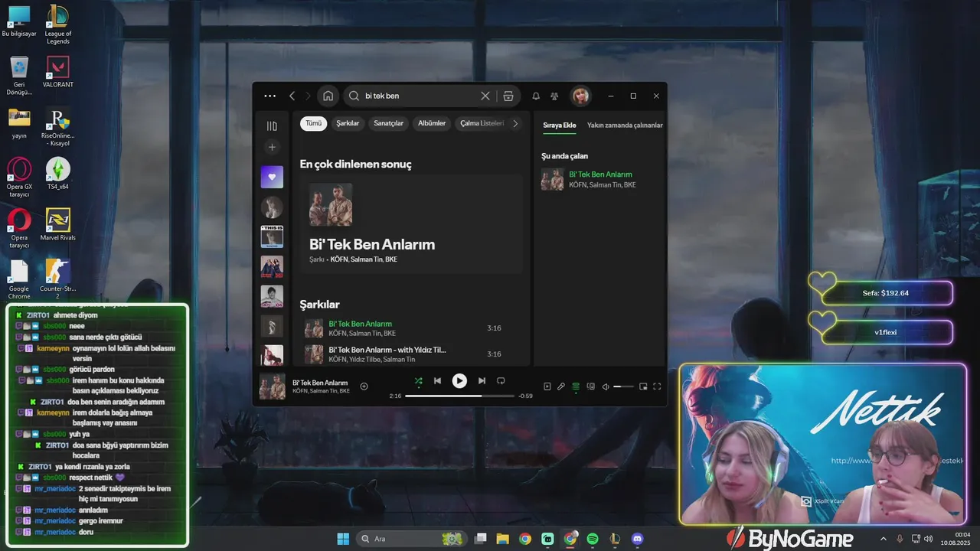Click now-playing queue item Bi' Tek Ben Anlarım
Screen dimensions: 980x551
pos(600,179)
